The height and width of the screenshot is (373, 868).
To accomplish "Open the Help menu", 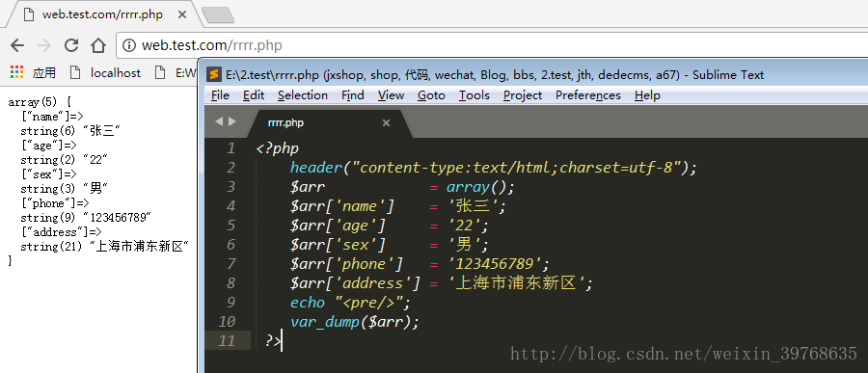I will pos(647,95).
